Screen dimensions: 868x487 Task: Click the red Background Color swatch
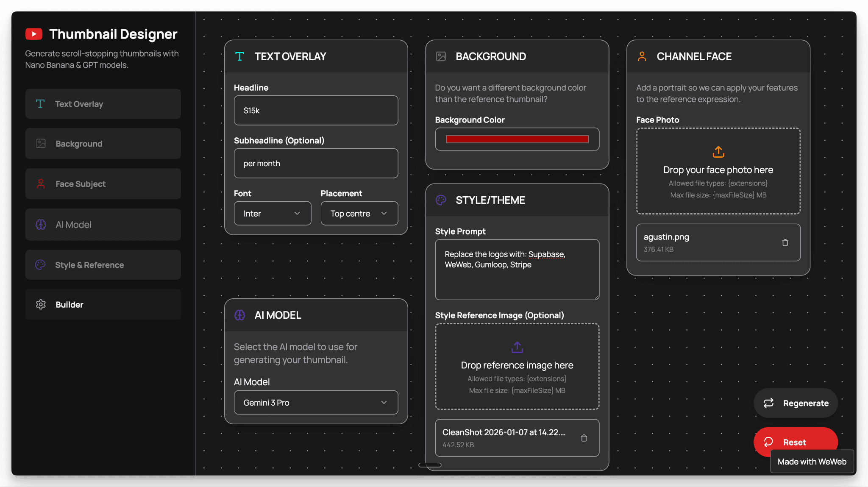pos(517,139)
